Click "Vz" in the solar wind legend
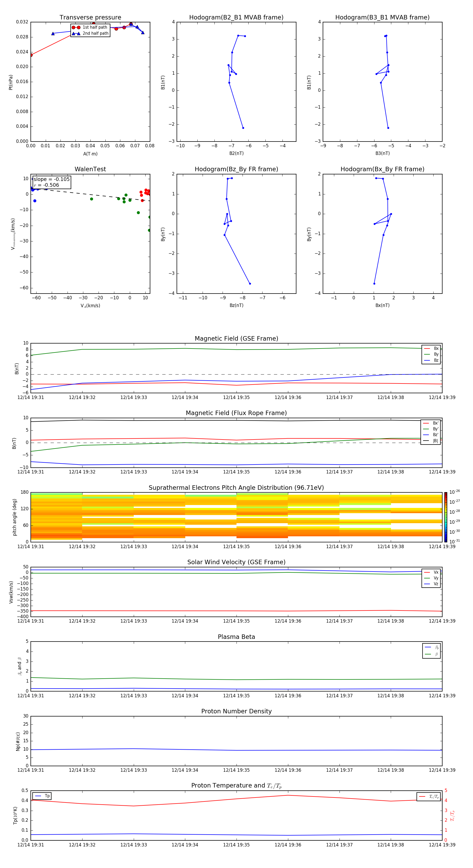Screen dimensions: 473x868 pos(436,584)
